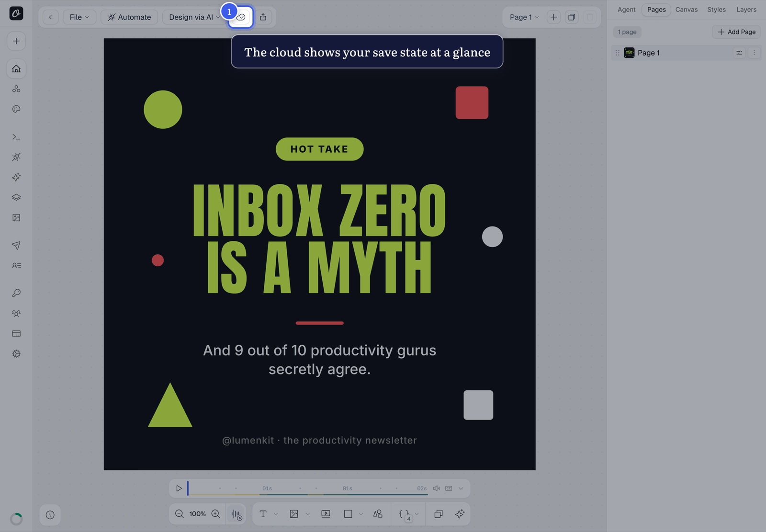Image resolution: width=766 pixels, height=532 pixels.
Task: Select the HOT TAKE badge on canvas
Action: (x=319, y=149)
